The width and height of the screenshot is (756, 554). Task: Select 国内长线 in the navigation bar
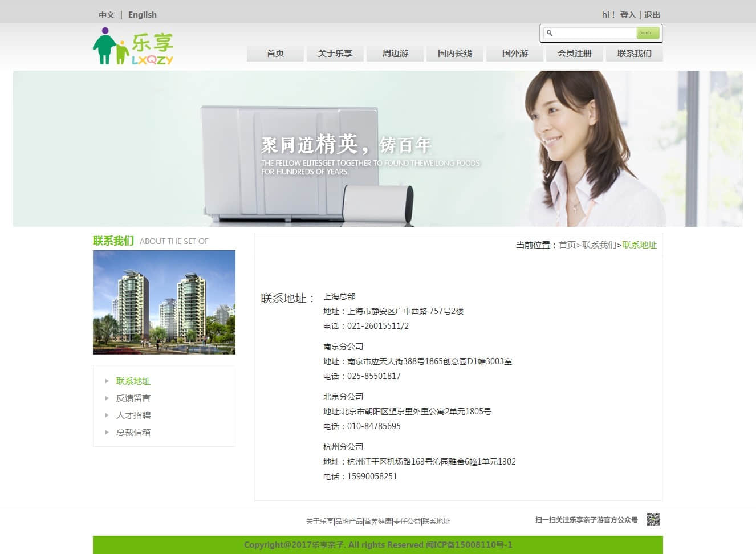coord(455,54)
